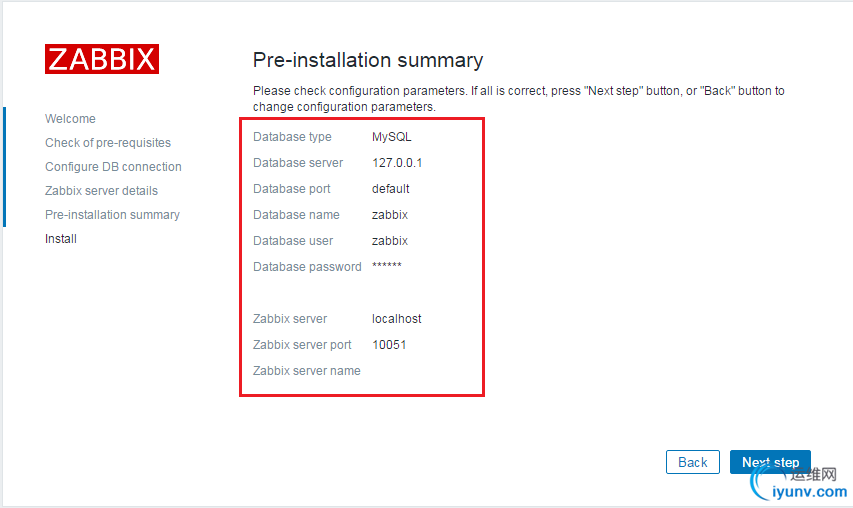Select Configure DB connection step
This screenshot has height=508, width=853.
click(113, 167)
